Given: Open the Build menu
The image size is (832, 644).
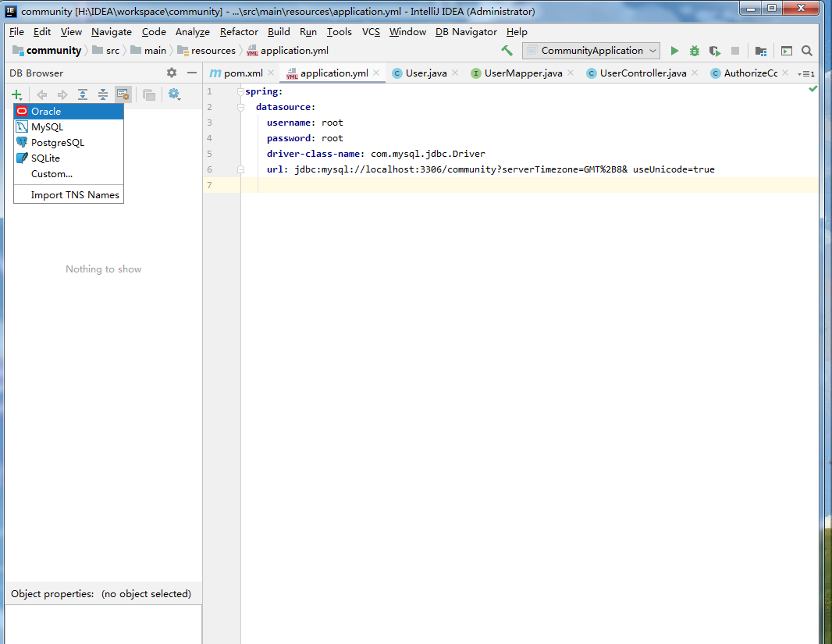Looking at the screenshot, I should (279, 32).
